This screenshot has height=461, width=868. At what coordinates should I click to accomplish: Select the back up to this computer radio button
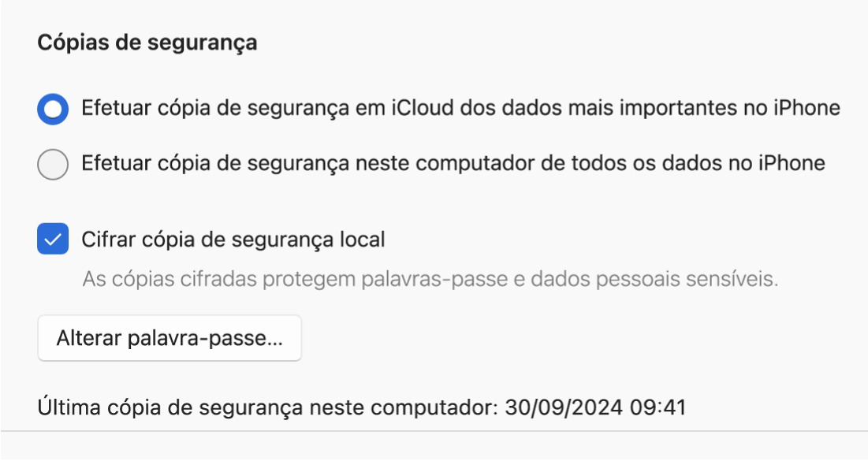[x=53, y=164]
